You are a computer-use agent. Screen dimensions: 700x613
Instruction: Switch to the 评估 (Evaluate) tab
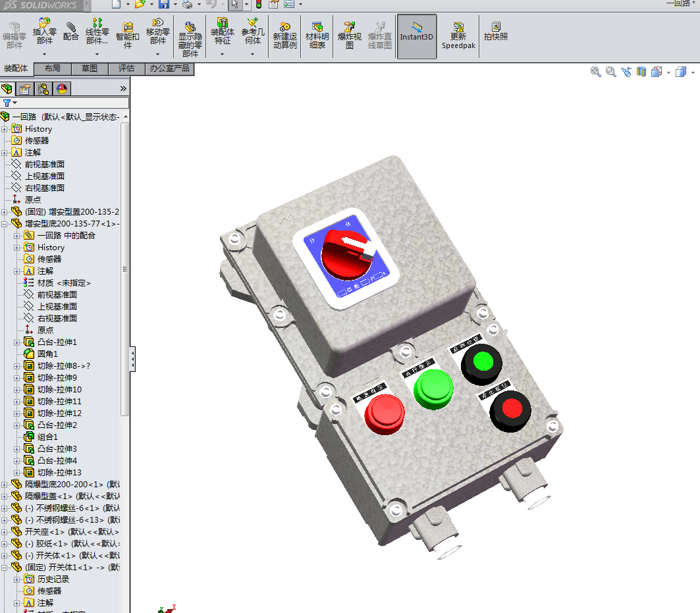tap(126, 68)
